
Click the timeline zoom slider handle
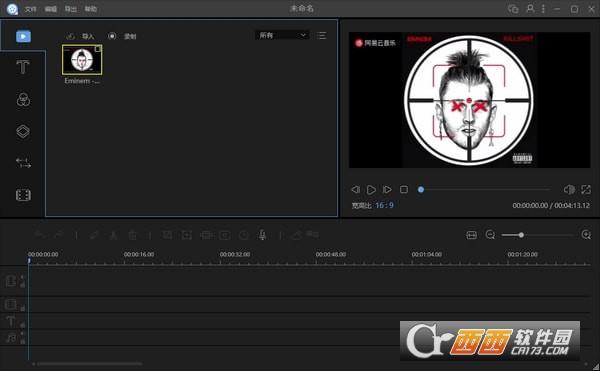click(521, 235)
